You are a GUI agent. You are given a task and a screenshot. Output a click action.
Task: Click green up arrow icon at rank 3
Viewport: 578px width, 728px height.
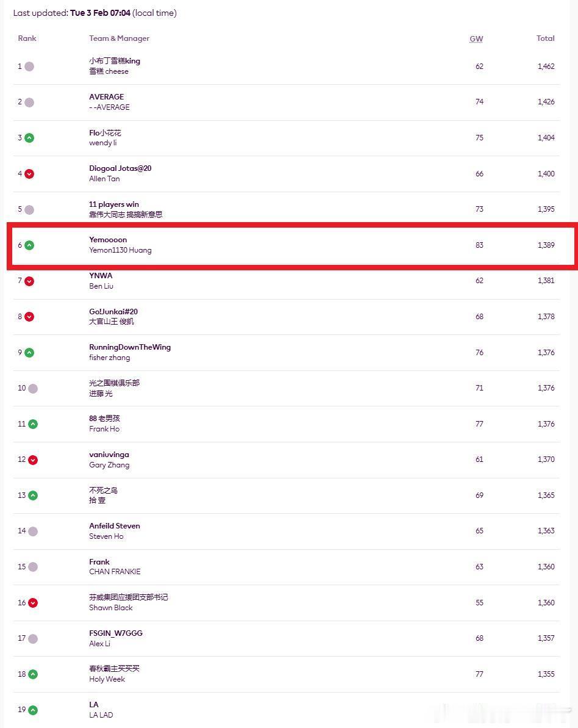tap(29, 138)
